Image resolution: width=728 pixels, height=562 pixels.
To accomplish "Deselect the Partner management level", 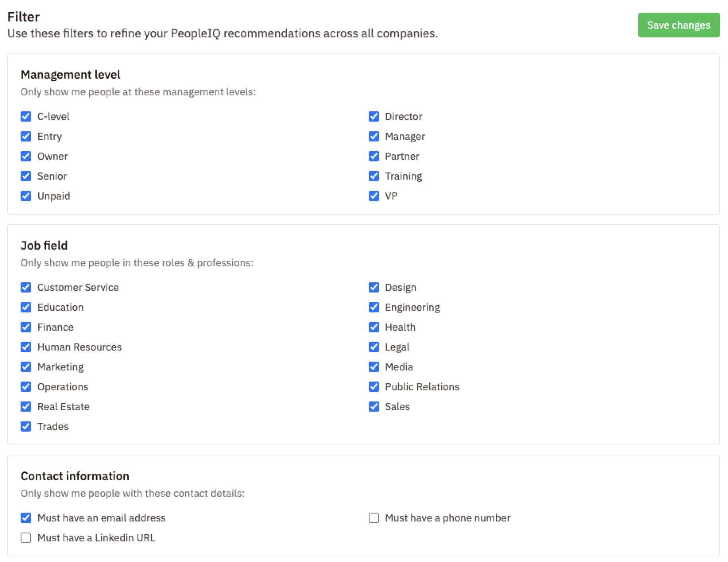I will (x=374, y=156).
